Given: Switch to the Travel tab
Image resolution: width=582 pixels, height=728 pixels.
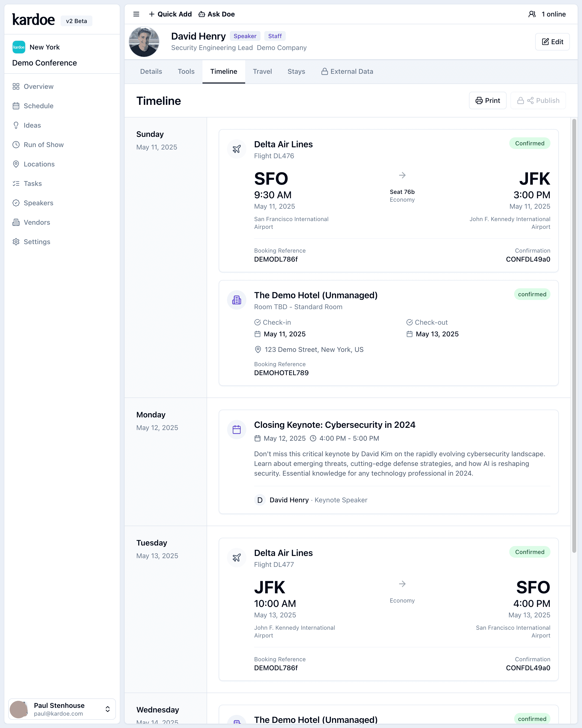Looking at the screenshot, I should (262, 72).
